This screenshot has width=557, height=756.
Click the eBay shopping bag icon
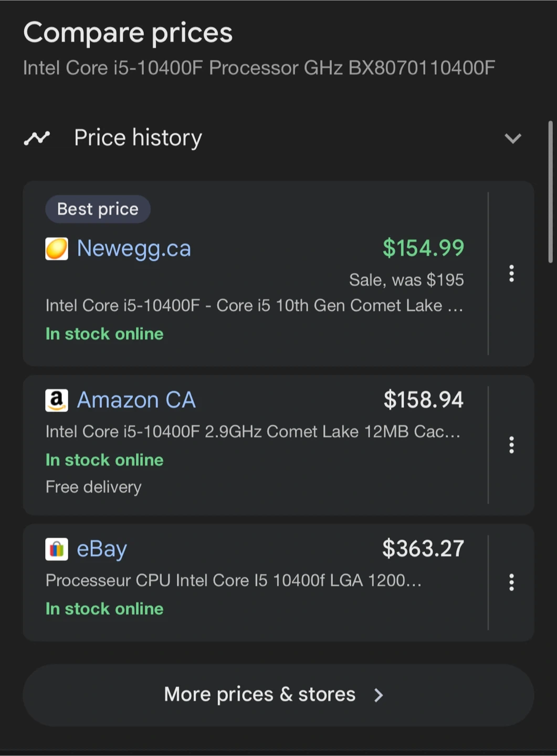(57, 549)
